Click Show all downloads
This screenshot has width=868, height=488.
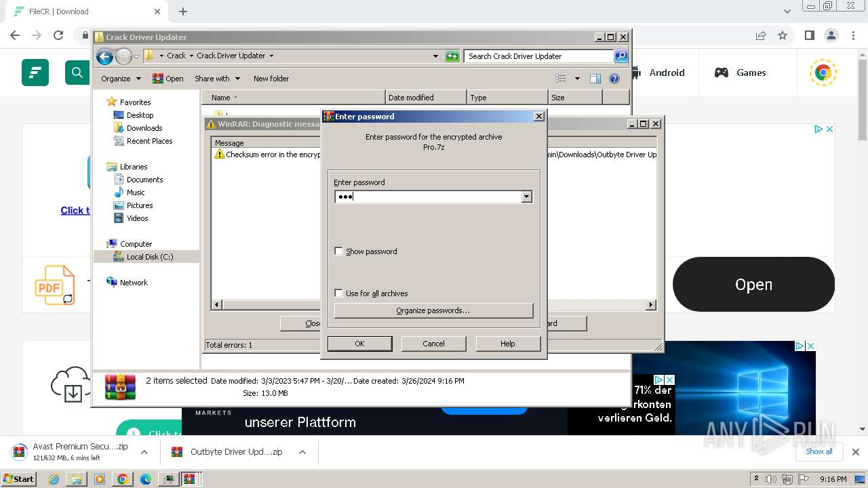coord(818,451)
